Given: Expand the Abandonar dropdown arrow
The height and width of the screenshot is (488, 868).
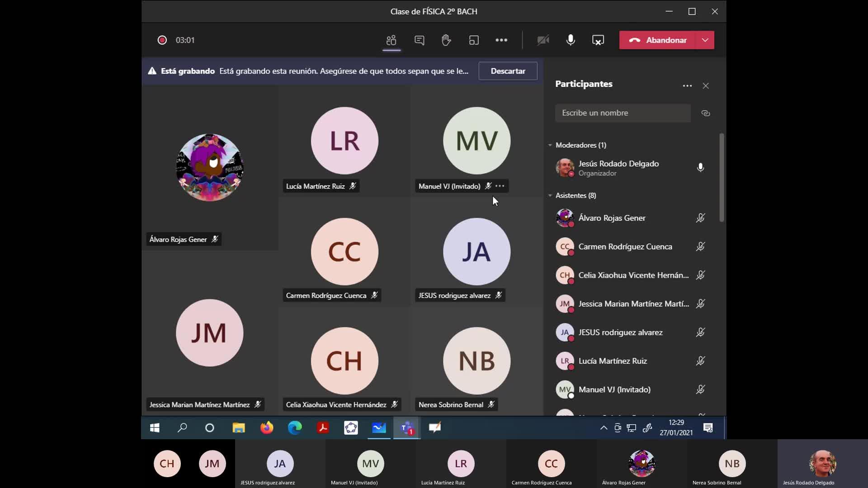Looking at the screenshot, I should [705, 40].
